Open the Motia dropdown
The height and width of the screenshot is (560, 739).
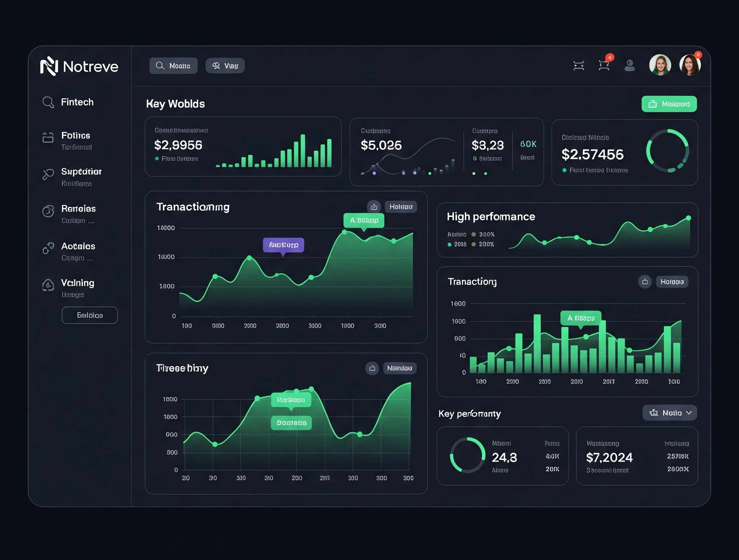[669, 413]
